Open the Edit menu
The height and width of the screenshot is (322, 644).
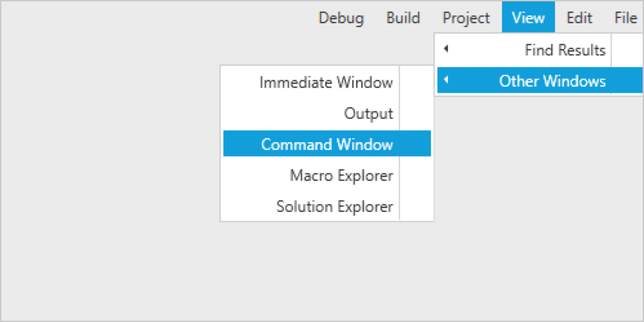[x=579, y=18]
